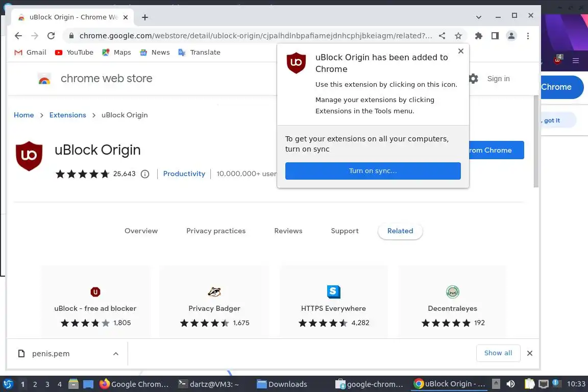Switch to workspace 4
Image resolution: width=588 pixels, height=392 pixels.
coord(60,384)
